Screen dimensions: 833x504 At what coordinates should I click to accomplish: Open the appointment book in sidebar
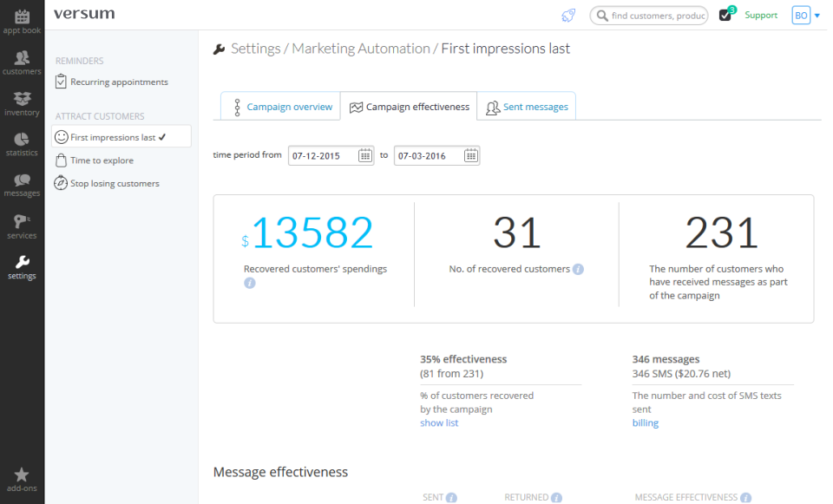pyautogui.click(x=22, y=21)
